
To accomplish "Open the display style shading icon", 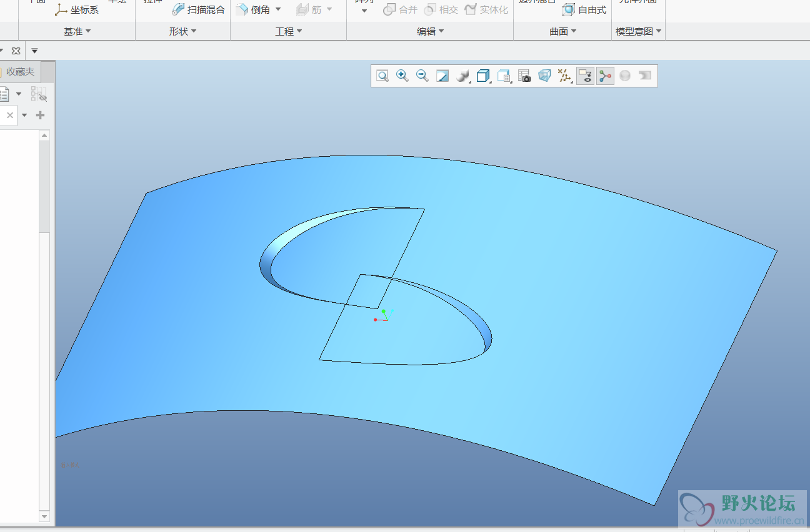I will pyautogui.click(x=462, y=76).
